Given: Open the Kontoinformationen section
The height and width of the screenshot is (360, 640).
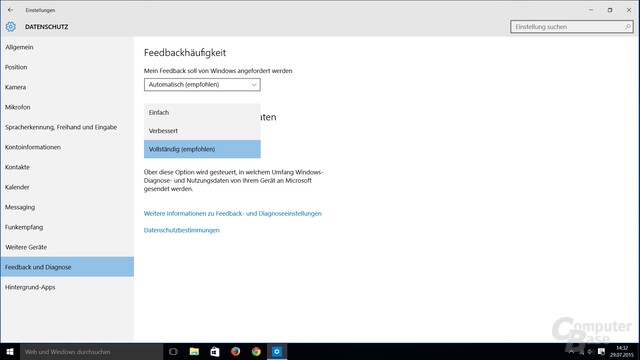Looking at the screenshot, I should (67, 147).
